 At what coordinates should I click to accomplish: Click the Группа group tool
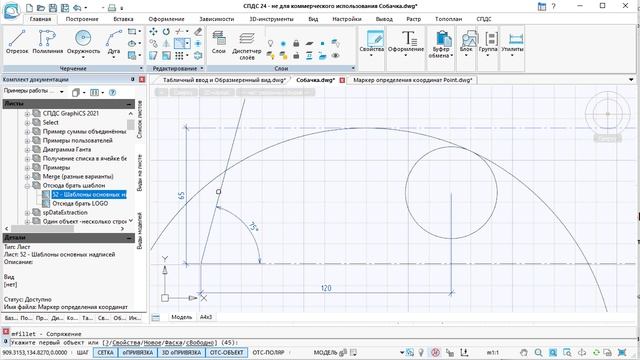click(x=488, y=43)
